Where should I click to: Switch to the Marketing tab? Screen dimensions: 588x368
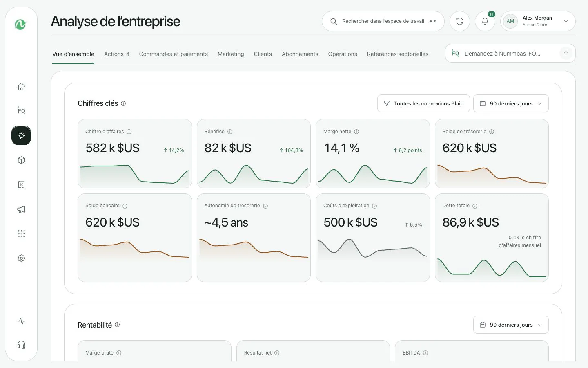(x=231, y=54)
